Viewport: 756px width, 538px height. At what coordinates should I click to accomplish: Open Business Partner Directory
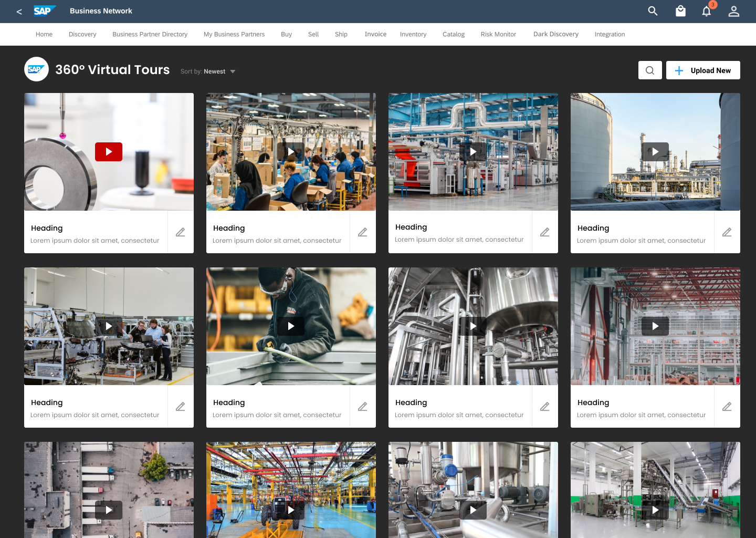(150, 34)
